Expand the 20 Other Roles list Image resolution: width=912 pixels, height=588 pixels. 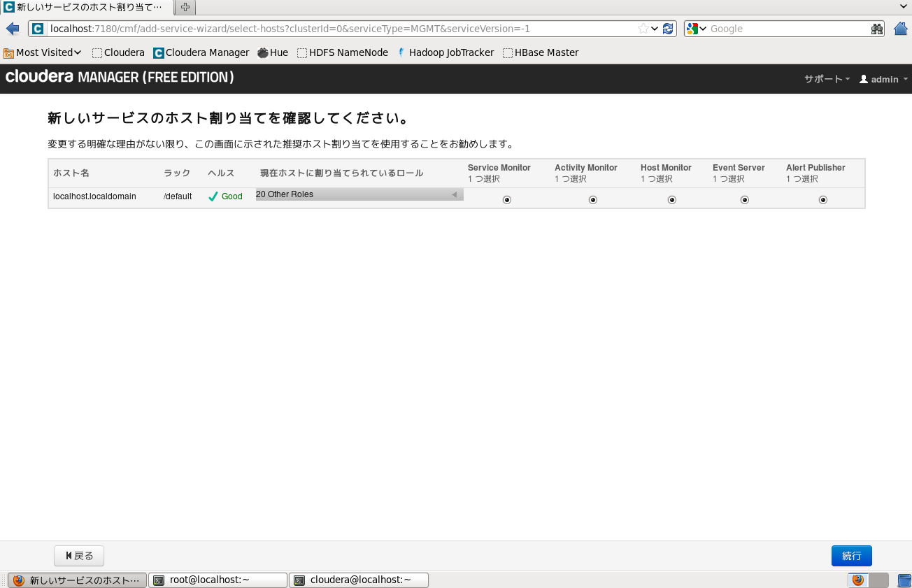(x=359, y=194)
